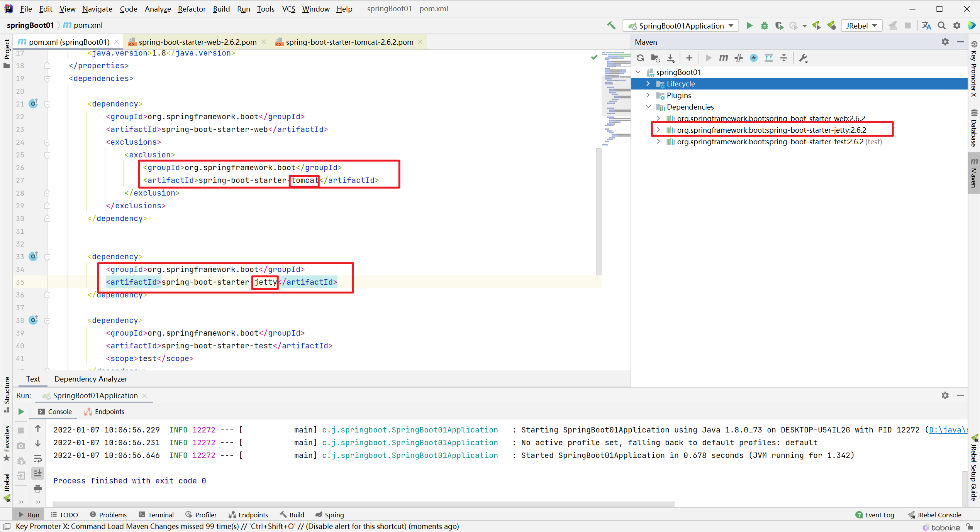Click the green Run application button
Image resolution: width=980 pixels, height=532 pixels.
tap(749, 26)
